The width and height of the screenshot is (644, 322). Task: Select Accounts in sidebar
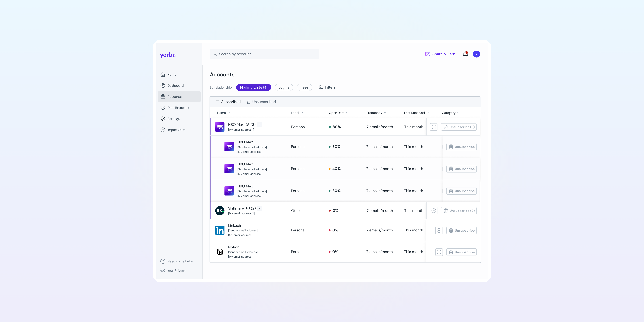click(179, 96)
